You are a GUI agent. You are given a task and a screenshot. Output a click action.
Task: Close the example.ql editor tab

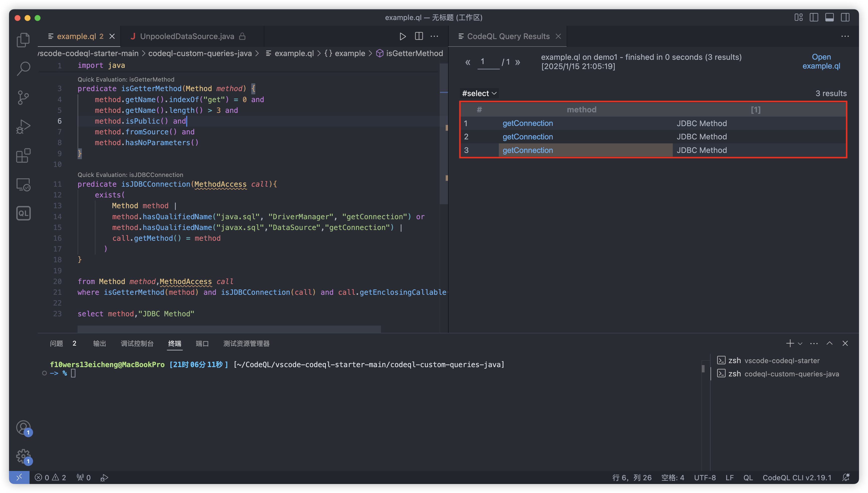click(x=112, y=36)
